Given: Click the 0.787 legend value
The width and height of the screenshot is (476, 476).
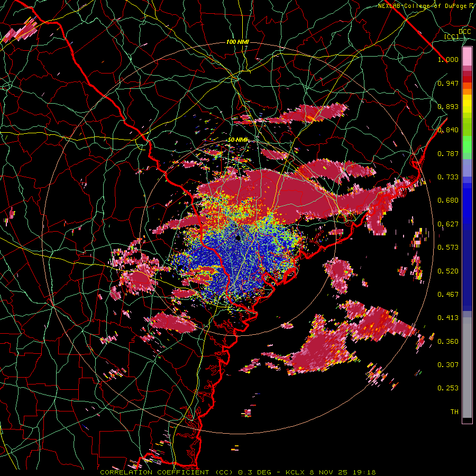Looking at the screenshot, I should tap(448, 153).
